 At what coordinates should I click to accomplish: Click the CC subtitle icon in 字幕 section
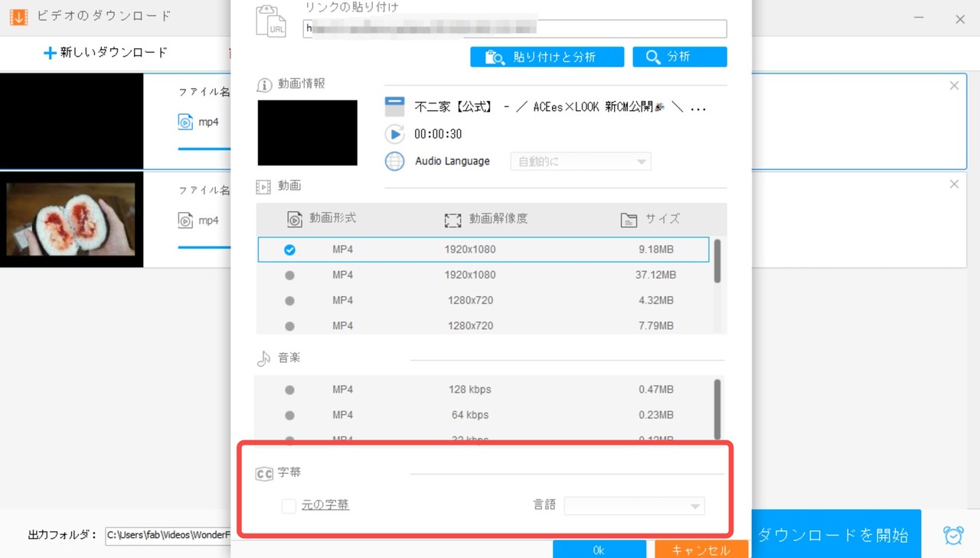point(264,472)
